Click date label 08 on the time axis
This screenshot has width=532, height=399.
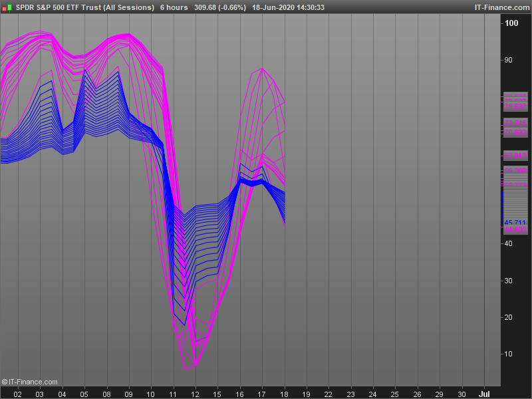point(106,394)
